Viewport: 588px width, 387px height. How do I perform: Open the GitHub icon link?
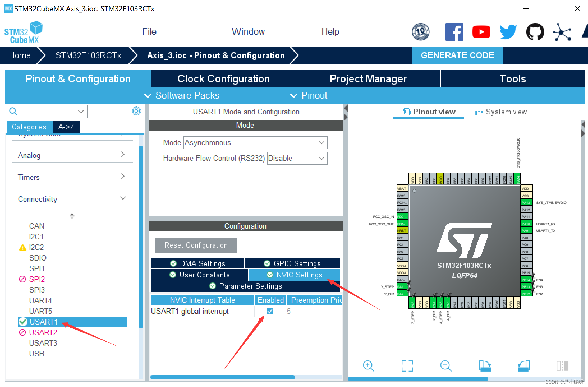pos(535,32)
